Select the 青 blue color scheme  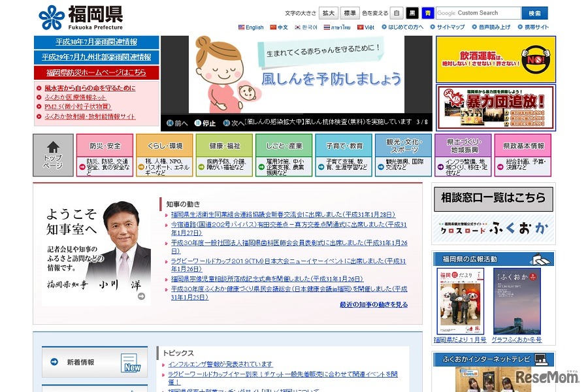(427, 12)
